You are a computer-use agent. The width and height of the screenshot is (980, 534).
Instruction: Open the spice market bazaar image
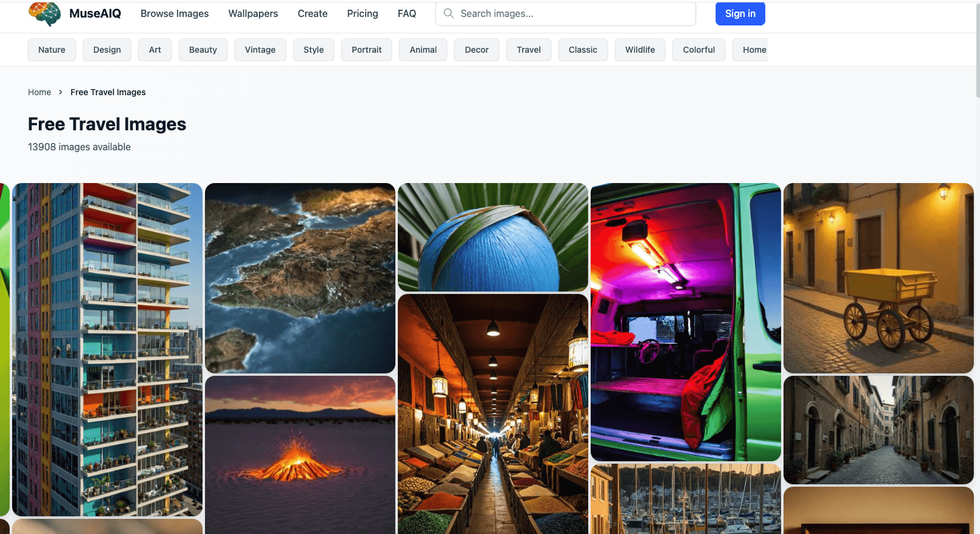[x=492, y=415]
